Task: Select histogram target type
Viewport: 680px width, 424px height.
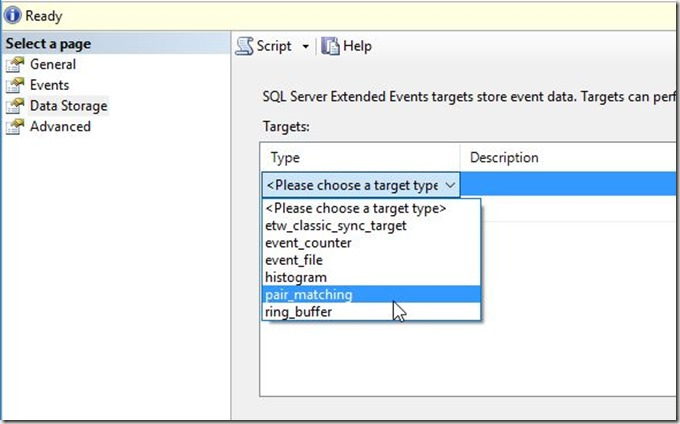Action: 371,277
